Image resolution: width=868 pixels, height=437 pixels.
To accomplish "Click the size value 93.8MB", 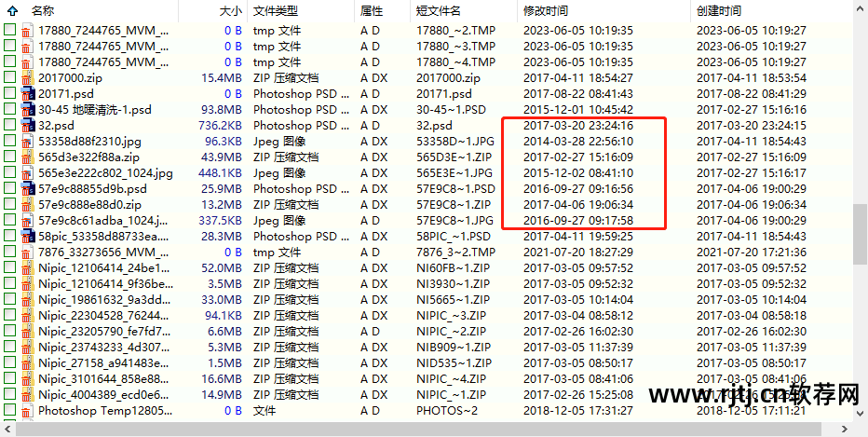I will click(222, 110).
